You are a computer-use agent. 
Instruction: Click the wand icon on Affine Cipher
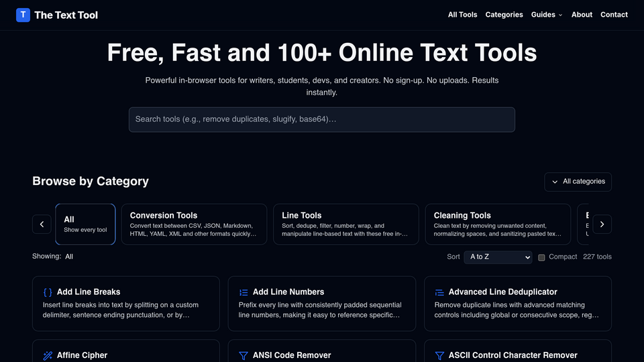coord(48,355)
